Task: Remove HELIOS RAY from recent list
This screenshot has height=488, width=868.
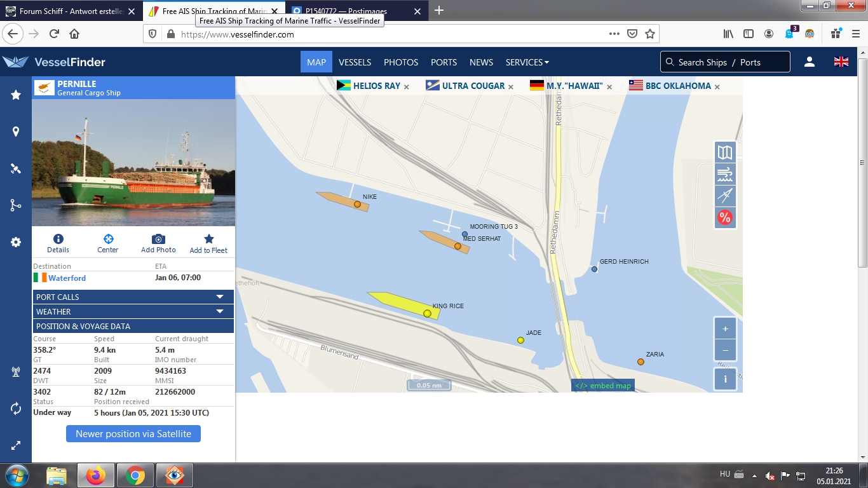Action: 407,86
